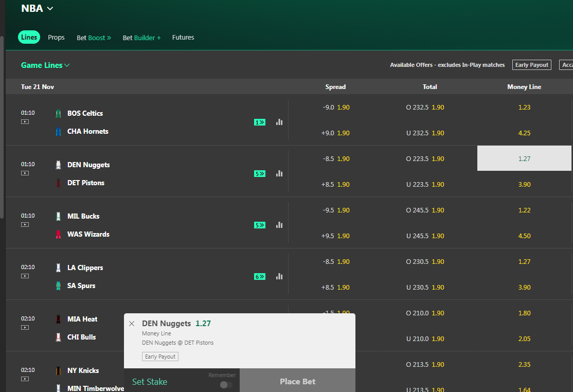Open the Futures tab
Image resolution: width=573 pixels, height=392 pixels.
tap(183, 38)
